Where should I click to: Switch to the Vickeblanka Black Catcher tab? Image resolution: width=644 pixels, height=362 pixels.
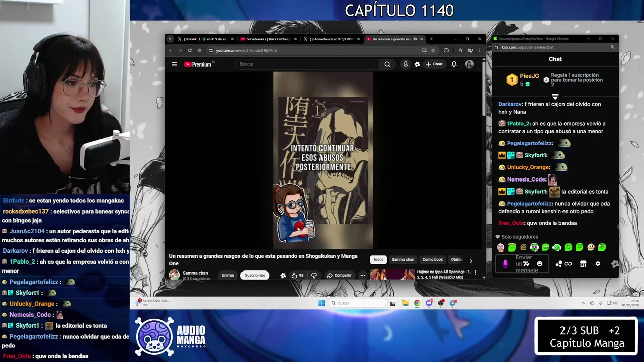pyautogui.click(x=269, y=39)
